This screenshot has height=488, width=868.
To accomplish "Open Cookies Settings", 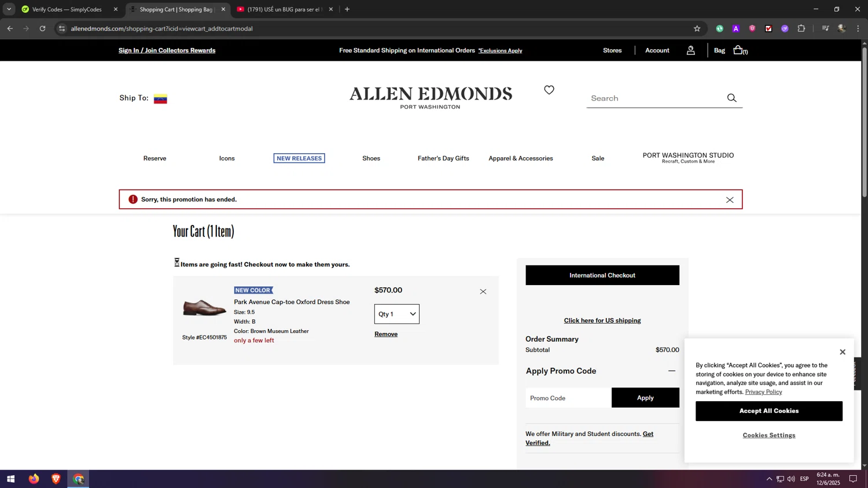I will [769, 435].
